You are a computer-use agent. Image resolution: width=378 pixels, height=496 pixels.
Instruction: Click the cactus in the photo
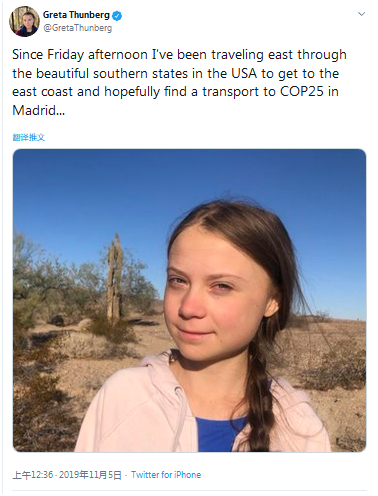114,278
